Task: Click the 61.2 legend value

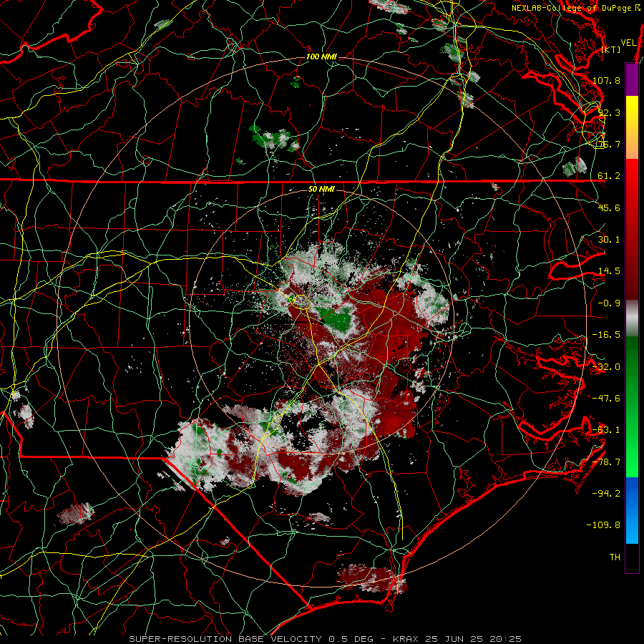Action: 609,176
